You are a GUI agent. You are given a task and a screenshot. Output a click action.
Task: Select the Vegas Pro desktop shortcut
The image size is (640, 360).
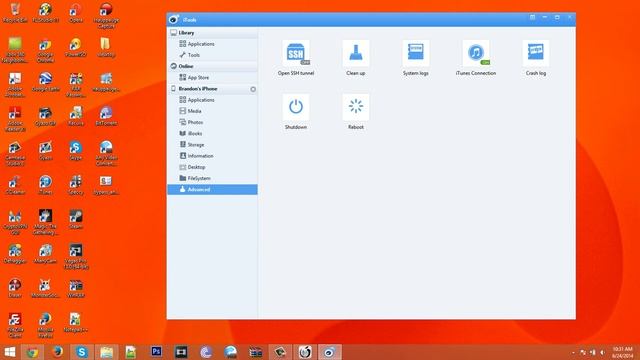(x=76, y=256)
